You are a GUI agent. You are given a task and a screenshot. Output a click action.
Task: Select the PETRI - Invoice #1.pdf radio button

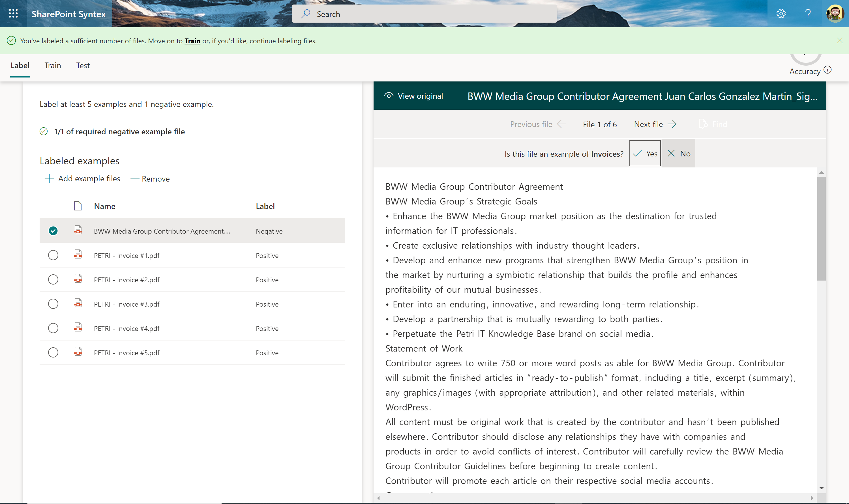(53, 255)
